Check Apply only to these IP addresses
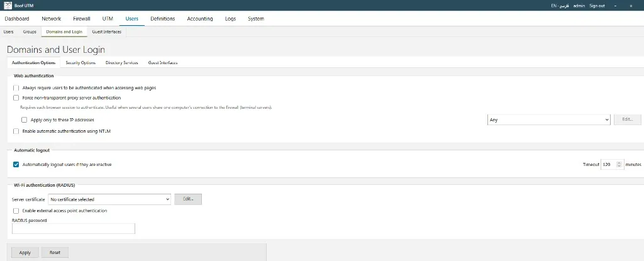 (25, 120)
